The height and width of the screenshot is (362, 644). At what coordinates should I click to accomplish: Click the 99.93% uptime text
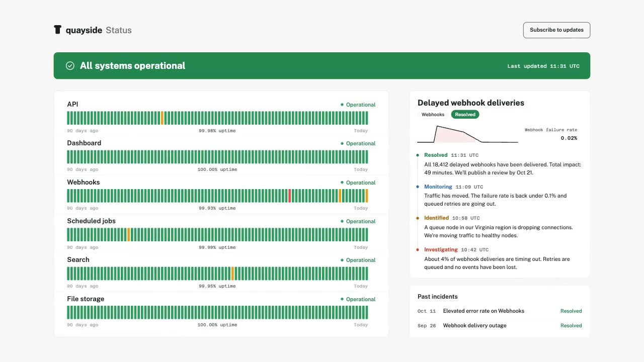click(217, 208)
